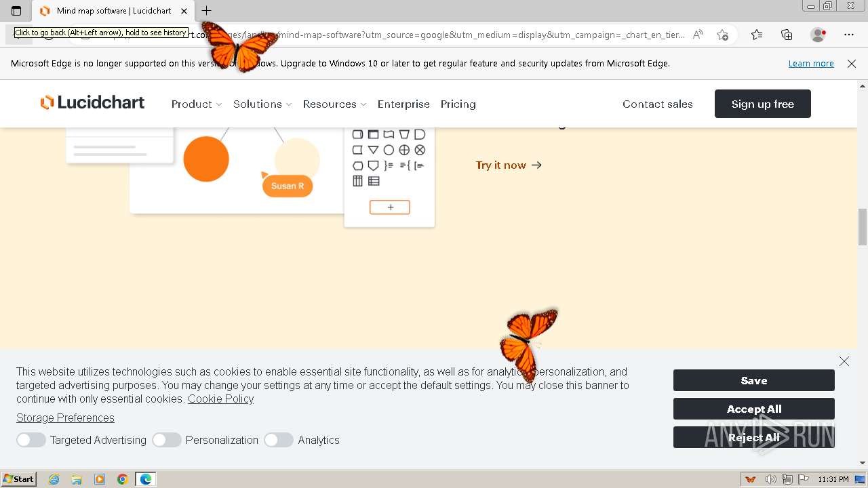868x488 pixels.
Task: Open a new browser tab
Action: click(x=207, y=11)
